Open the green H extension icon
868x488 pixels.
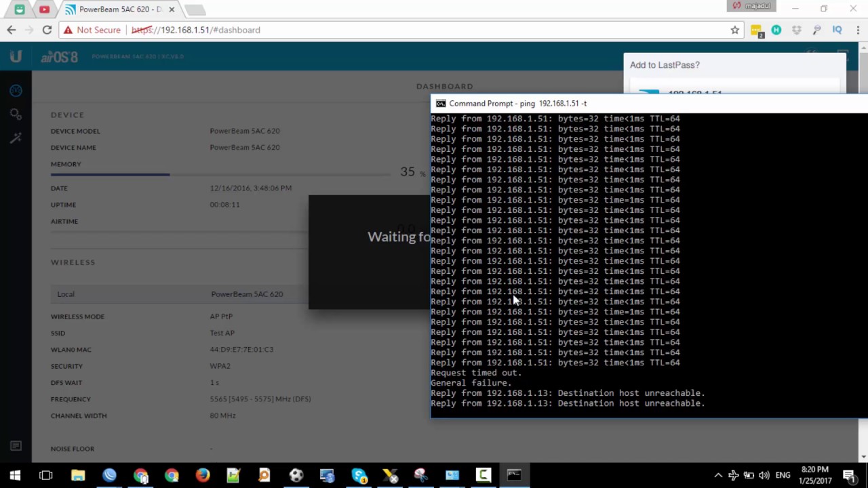tap(776, 30)
